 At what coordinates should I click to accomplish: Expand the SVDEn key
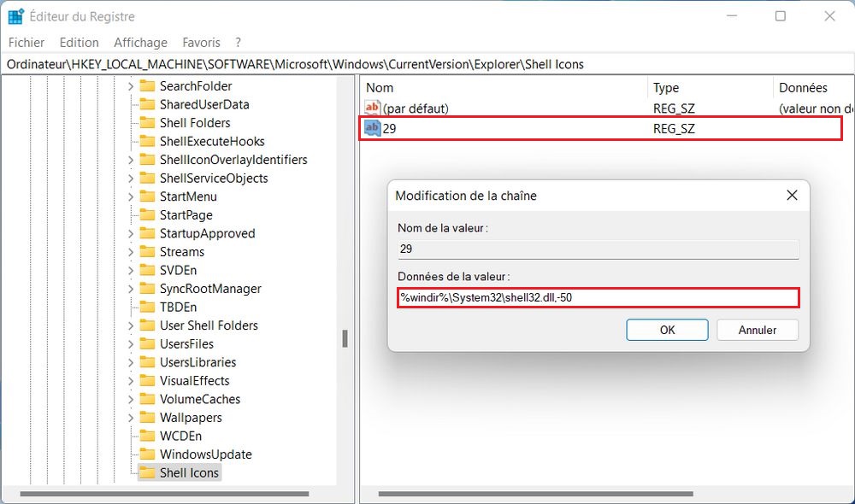tap(130, 270)
